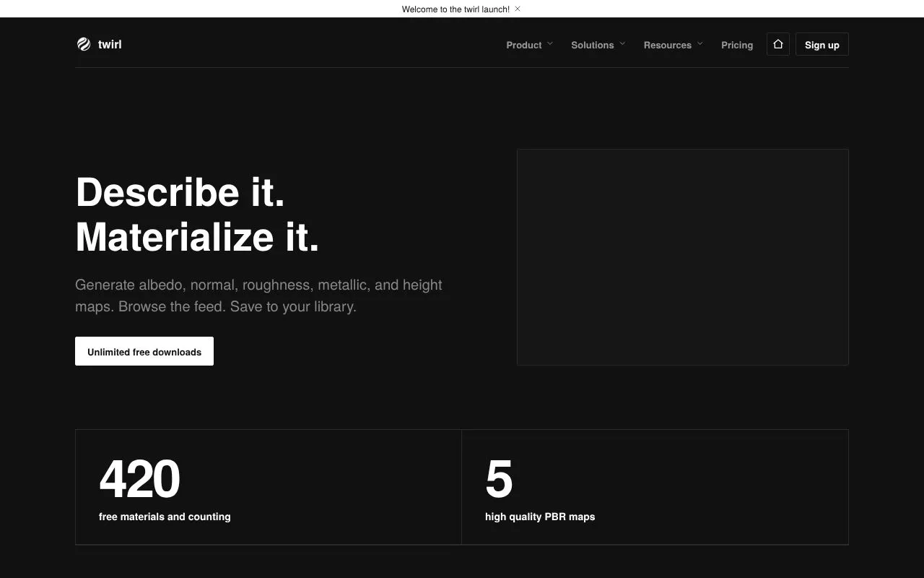Click the "Materialize it." headline line
This screenshot has width=924, height=578.
click(x=197, y=237)
